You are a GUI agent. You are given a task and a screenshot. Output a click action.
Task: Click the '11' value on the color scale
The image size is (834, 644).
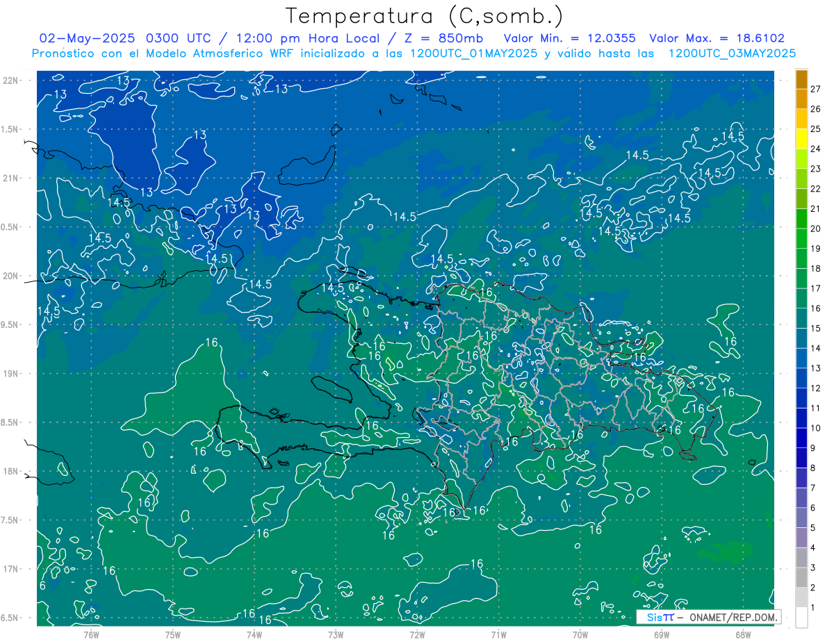pyautogui.click(x=816, y=408)
